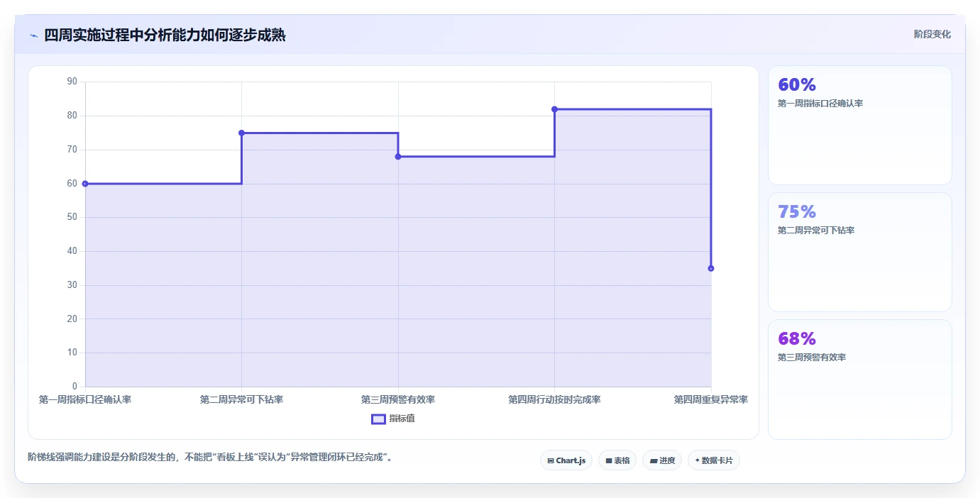Click card caption 第三周预警有效率
Screen dimensions: 980x498
click(812, 358)
